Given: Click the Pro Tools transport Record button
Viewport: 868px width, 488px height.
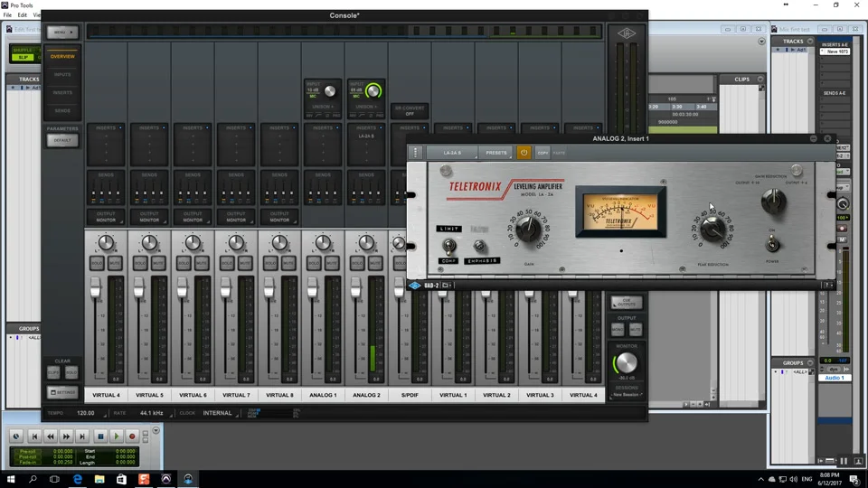Looking at the screenshot, I should pos(132,436).
